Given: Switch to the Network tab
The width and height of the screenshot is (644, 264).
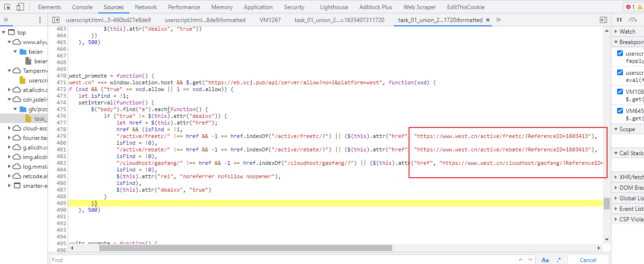Looking at the screenshot, I should [146, 7].
